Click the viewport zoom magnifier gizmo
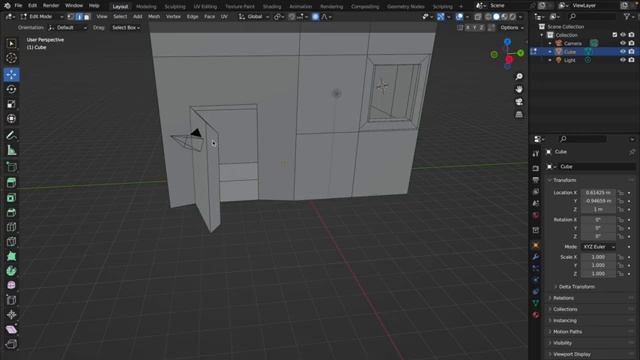The width and height of the screenshot is (640, 360). (519, 77)
